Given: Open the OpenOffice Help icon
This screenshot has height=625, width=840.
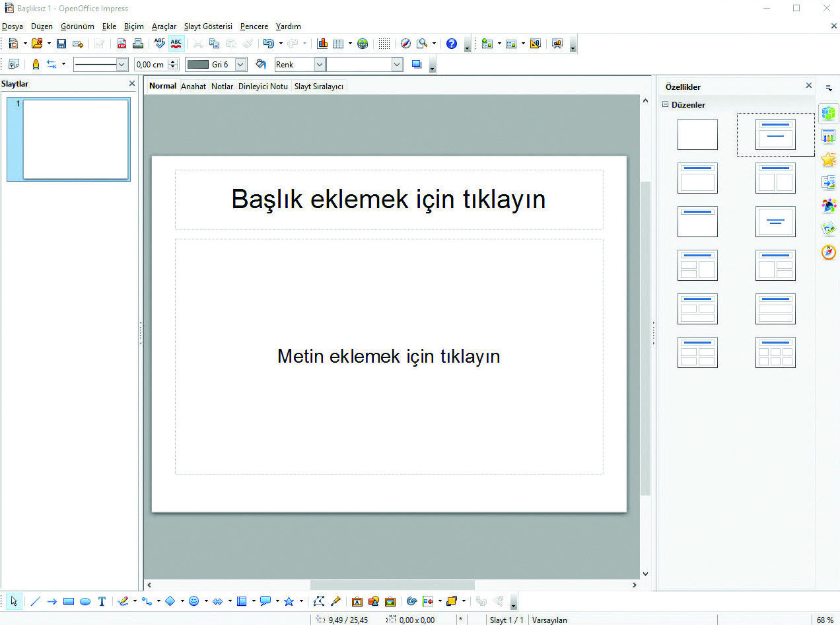Looking at the screenshot, I should click(452, 44).
